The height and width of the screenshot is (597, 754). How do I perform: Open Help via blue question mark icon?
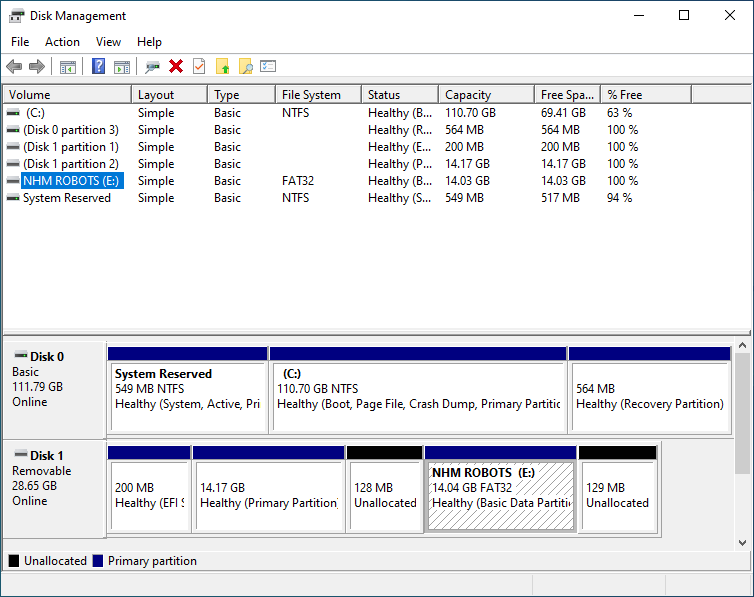pos(98,66)
